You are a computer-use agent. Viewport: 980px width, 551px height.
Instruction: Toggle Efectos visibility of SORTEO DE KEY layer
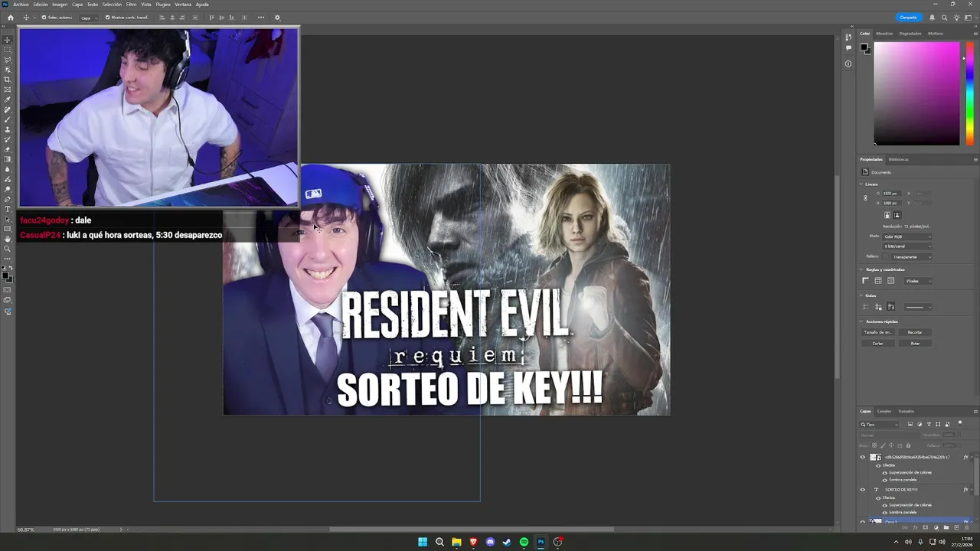click(x=878, y=498)
